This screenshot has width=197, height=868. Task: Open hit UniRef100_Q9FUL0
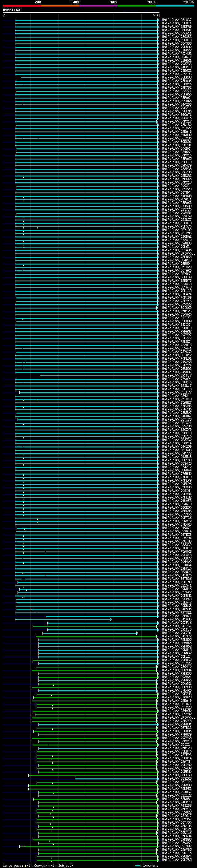click(177, 40)
